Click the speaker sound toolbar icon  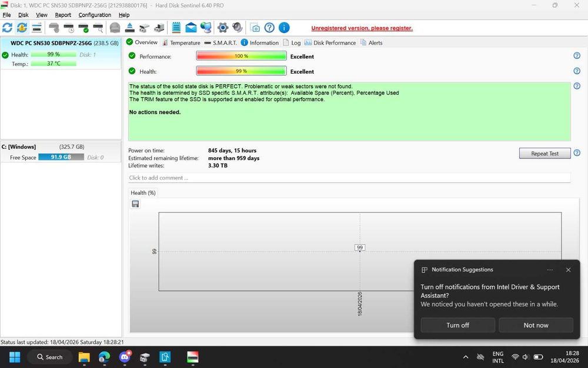(238, 28)
